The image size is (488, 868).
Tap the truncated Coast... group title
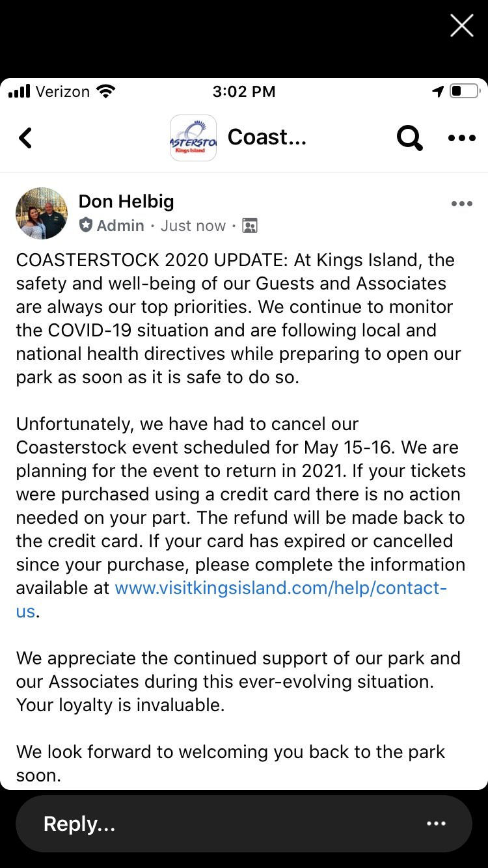click(267, 137)
